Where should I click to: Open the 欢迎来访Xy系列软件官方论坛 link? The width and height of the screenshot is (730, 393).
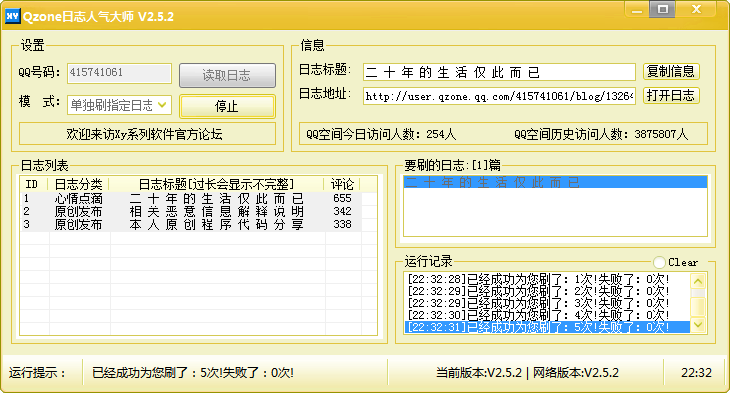coord(147,134)
